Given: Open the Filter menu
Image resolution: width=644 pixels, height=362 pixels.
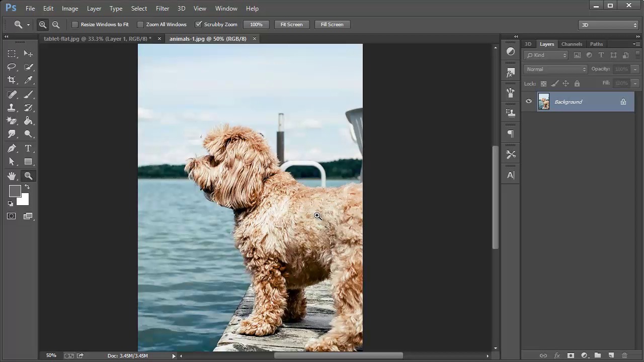Looking at the screenshot, I should [x=162, y=9].
